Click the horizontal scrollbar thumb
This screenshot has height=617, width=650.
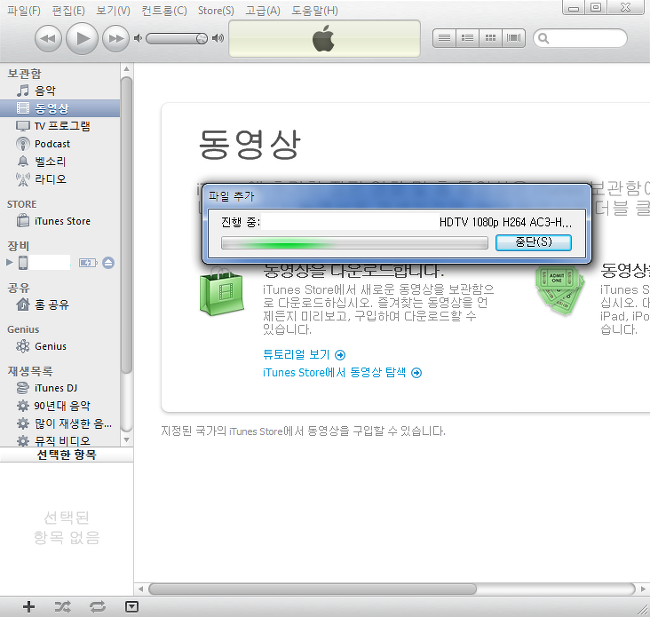[312, 589]
